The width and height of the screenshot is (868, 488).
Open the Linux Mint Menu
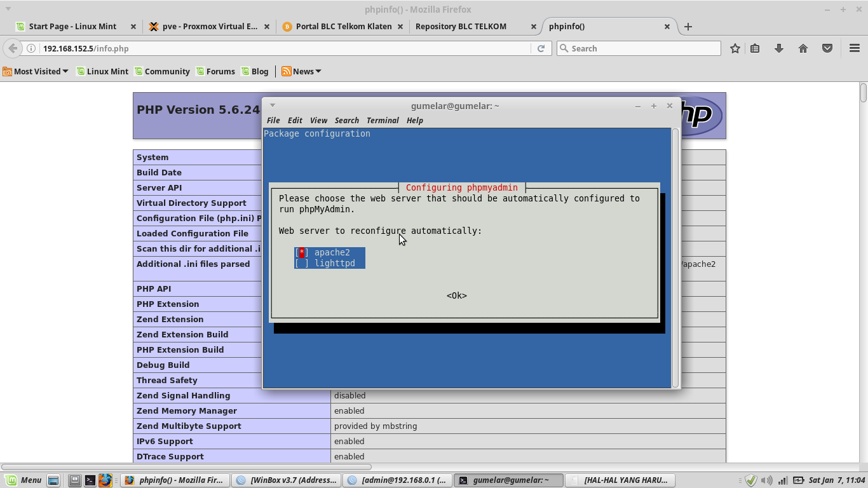(x=24, y=480)
